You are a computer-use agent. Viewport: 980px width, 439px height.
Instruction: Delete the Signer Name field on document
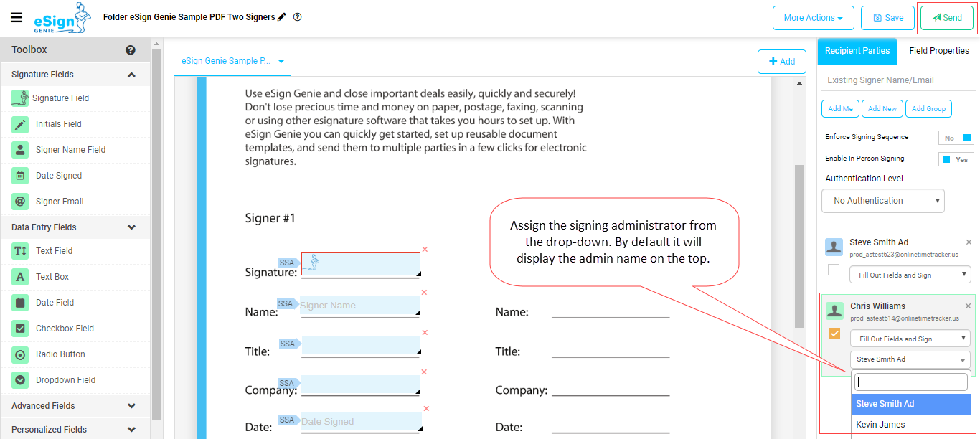tap(425, 293)
